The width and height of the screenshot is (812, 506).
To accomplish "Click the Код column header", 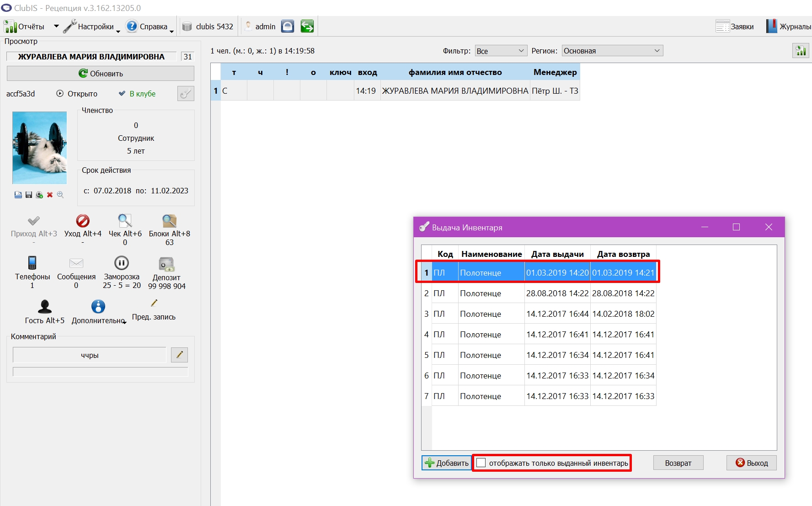I will tap(445, 254).
